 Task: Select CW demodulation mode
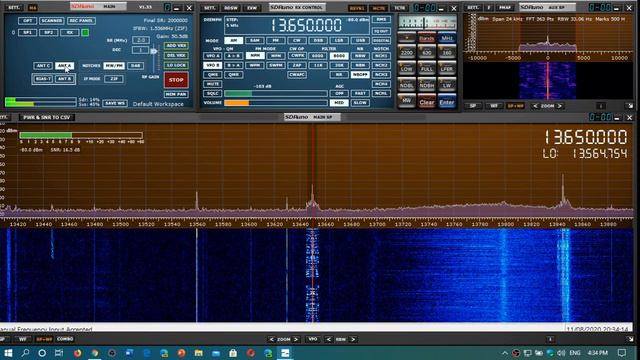point(297,40)
